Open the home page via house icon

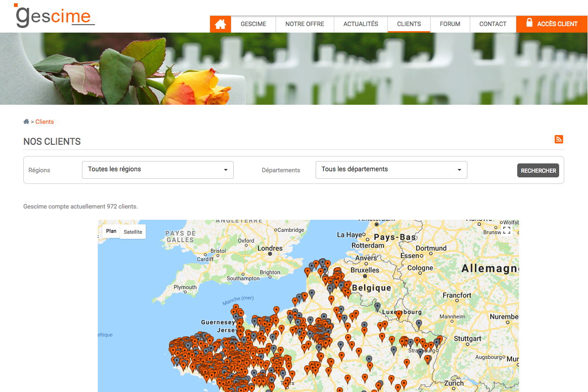pyautogui.click(x=221, y=24)
